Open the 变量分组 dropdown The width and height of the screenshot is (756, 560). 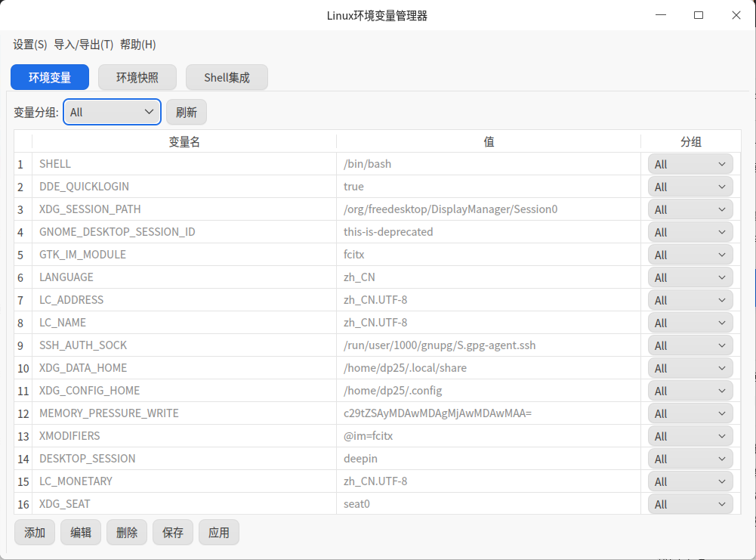click(x=112, y=112)
